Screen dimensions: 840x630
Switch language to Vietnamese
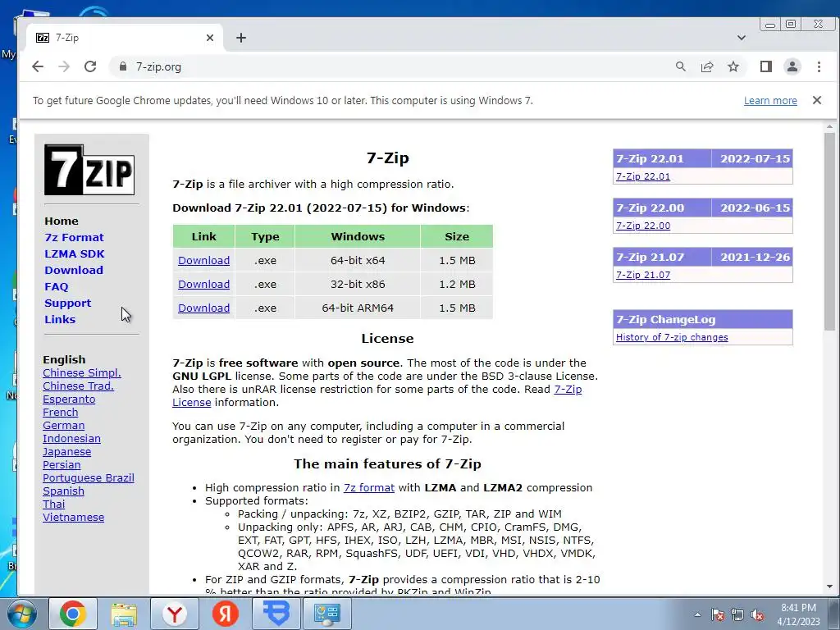tap(73, 518)
